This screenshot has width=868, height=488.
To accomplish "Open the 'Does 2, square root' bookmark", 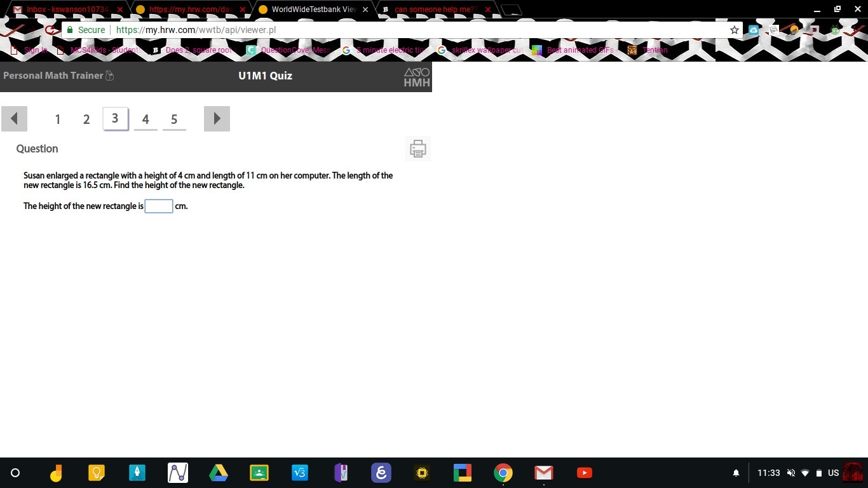I will click(x=192, y=50).
